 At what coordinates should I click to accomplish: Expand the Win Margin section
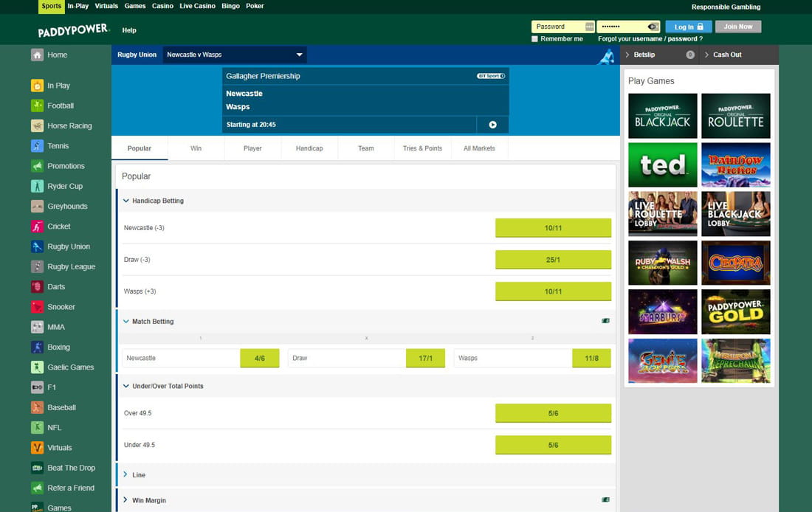point(125,499)
